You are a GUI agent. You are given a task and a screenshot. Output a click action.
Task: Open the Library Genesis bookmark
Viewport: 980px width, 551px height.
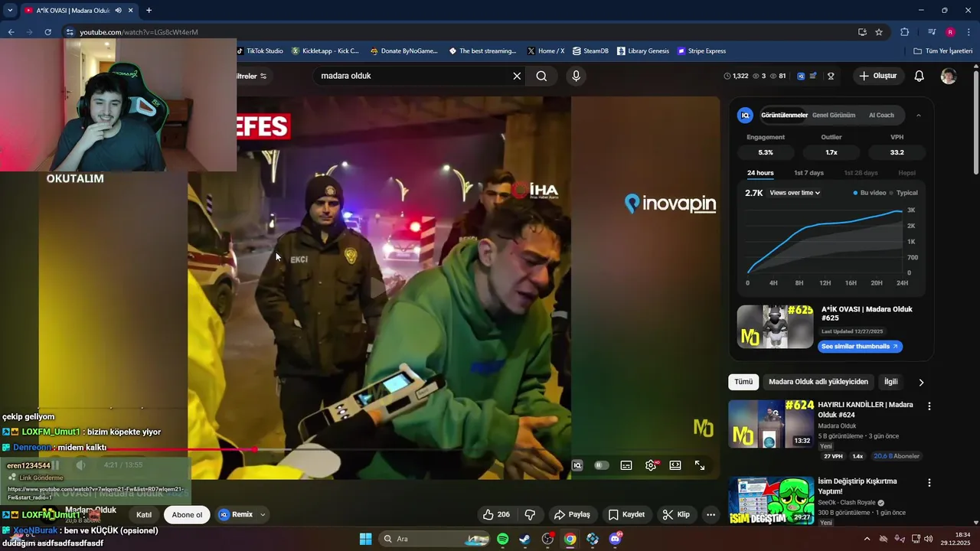pyautogui.click(x=642, y=51)
